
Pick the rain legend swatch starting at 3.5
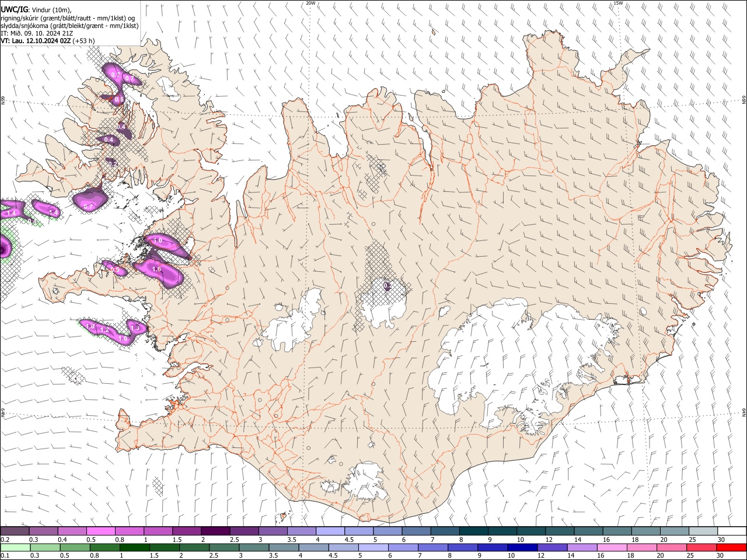click(x=285, y=547)
